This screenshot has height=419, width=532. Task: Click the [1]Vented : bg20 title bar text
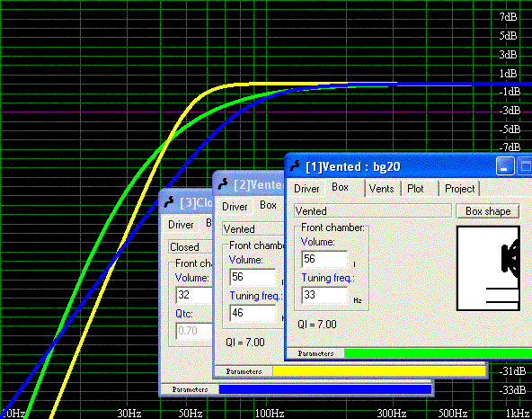(x=353, y=166)
